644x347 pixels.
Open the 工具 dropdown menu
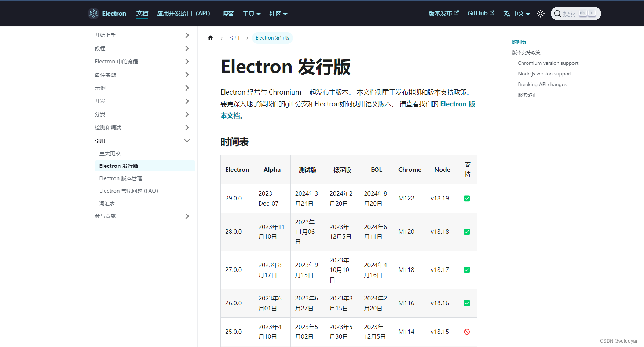[252, 14]
